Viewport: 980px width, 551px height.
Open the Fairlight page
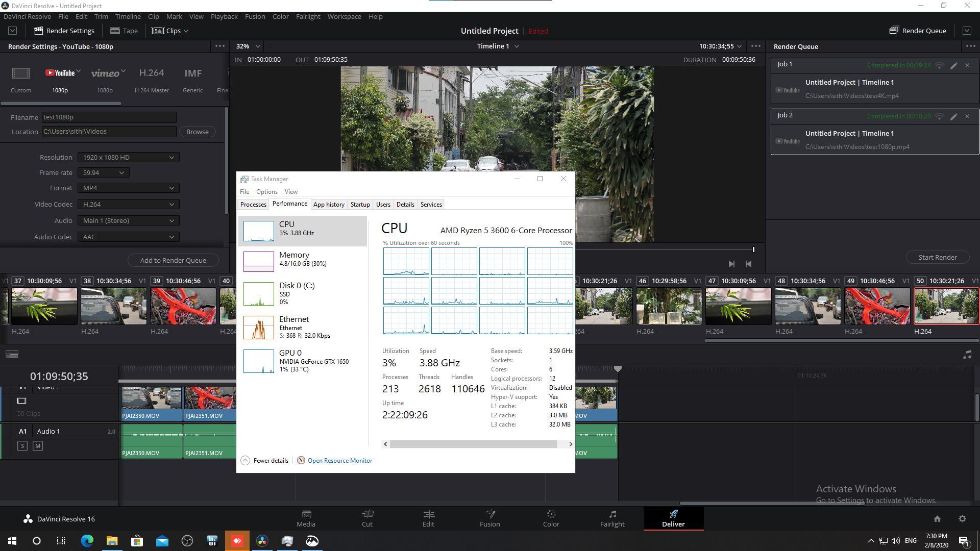pos(612,518)
